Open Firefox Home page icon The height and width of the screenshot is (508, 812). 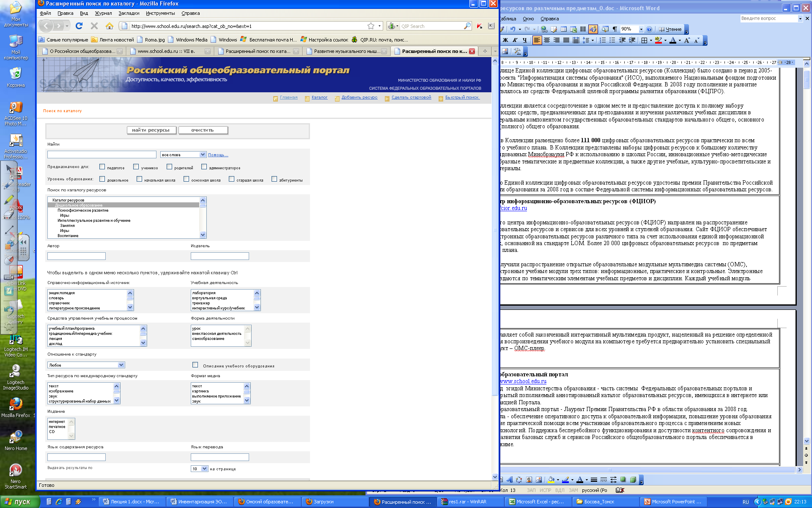pos(110,26)
